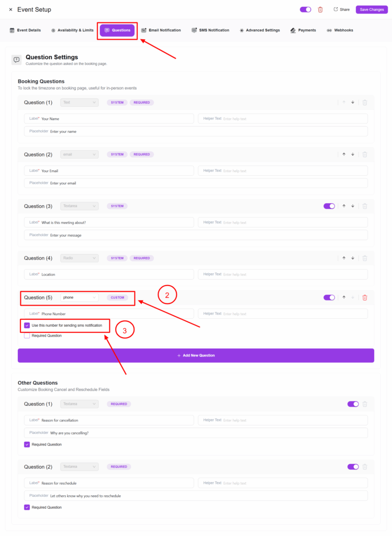Click the Save Changes button
The height and width of the screenshot is (536, 392).
(372, 9)
